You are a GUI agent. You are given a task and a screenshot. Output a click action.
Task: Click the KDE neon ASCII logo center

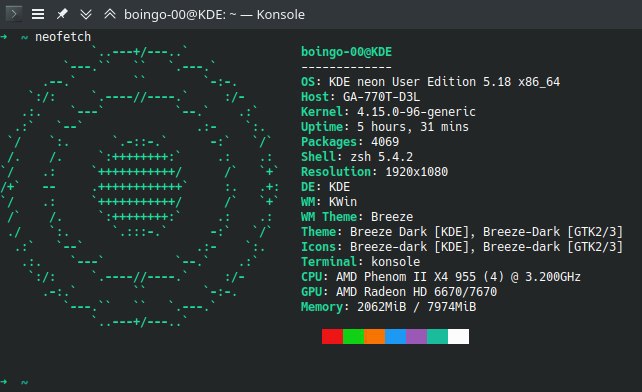[139, 187]
